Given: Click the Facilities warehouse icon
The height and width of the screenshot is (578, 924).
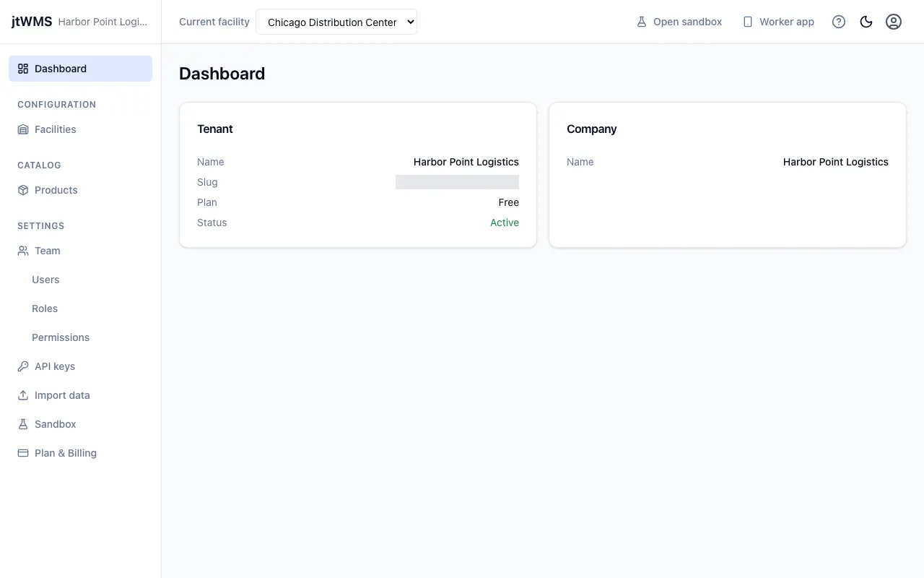Looking at the screenshot, I should pyautogui.click(x=23, y=129).
